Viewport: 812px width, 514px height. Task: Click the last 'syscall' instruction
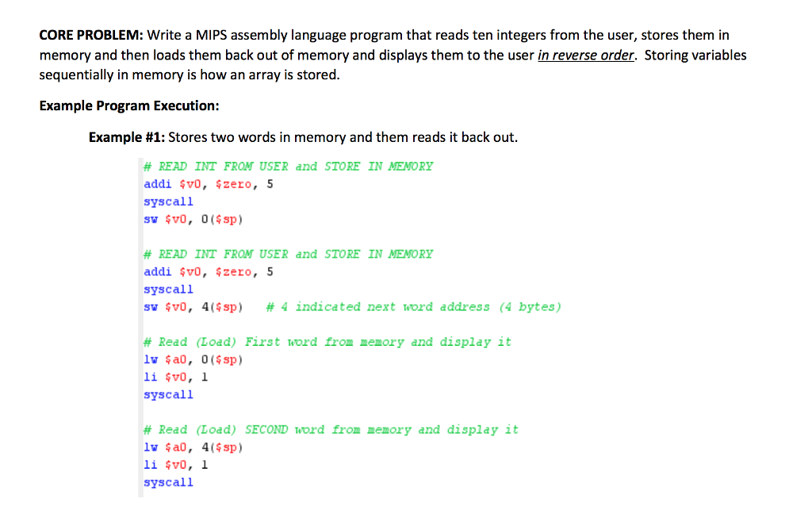(168, 481)
